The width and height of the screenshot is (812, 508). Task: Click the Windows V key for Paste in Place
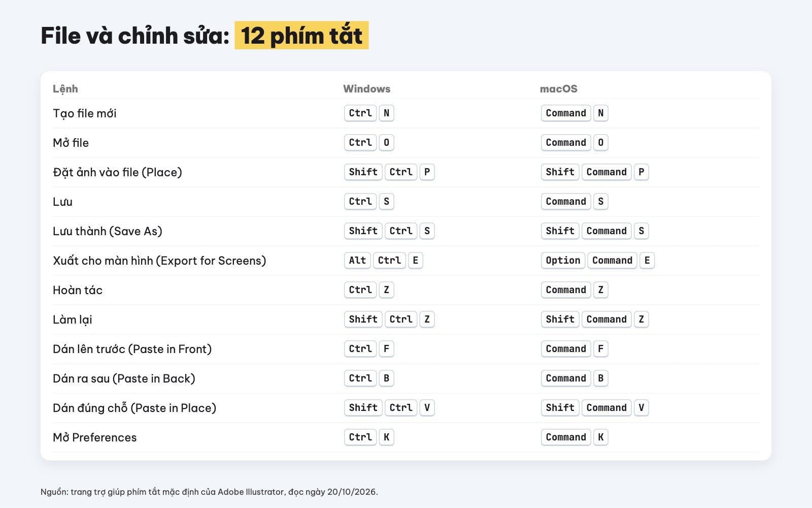click(x=427, y=408)
